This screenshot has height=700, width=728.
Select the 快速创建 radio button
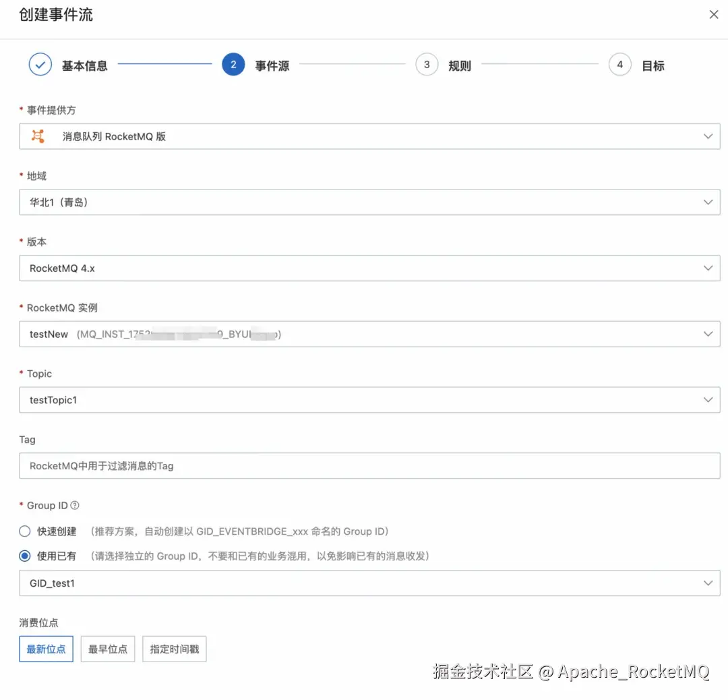[25, 531]
